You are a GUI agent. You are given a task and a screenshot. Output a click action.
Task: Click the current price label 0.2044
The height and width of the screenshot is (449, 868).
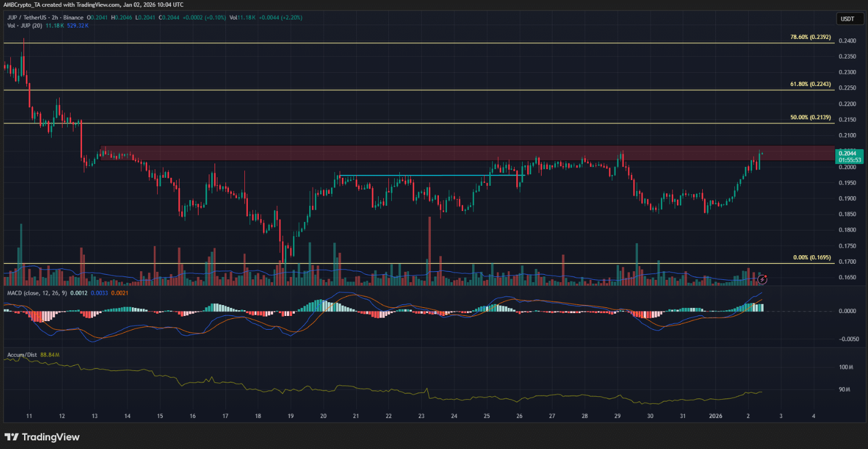pyautogui.click(x=847, y=153)
